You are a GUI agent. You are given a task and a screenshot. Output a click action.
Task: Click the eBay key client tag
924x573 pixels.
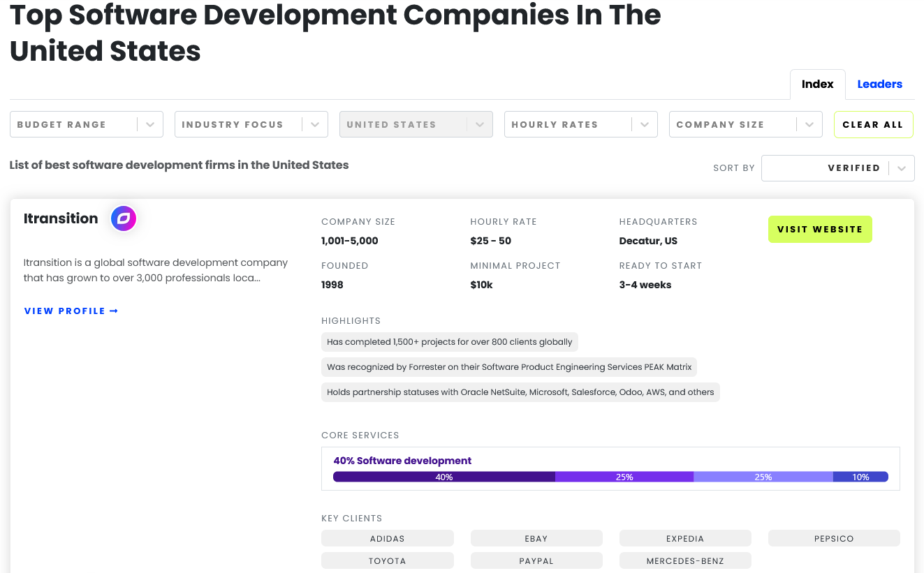(536, 538)
